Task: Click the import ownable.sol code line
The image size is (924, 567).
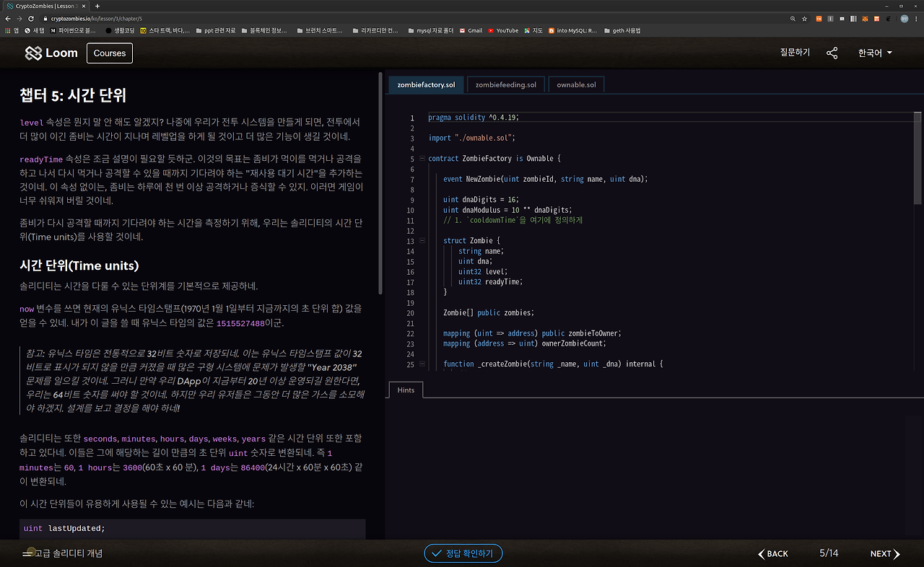Action: 471,138
